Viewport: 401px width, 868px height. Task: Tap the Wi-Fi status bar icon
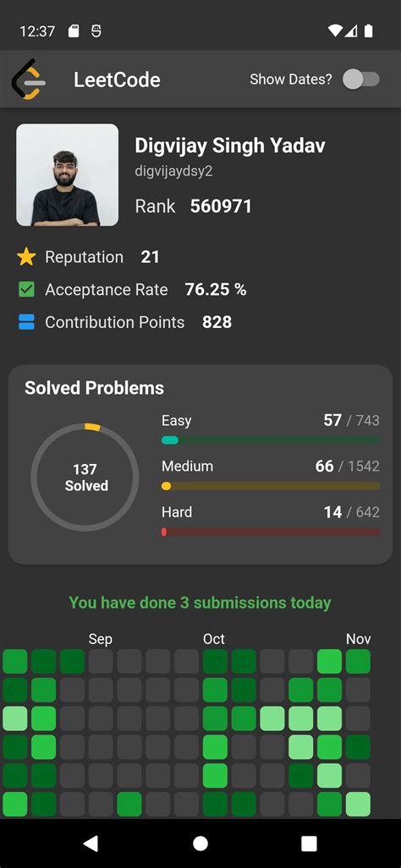pyautogui.click(x=335, y=31)
